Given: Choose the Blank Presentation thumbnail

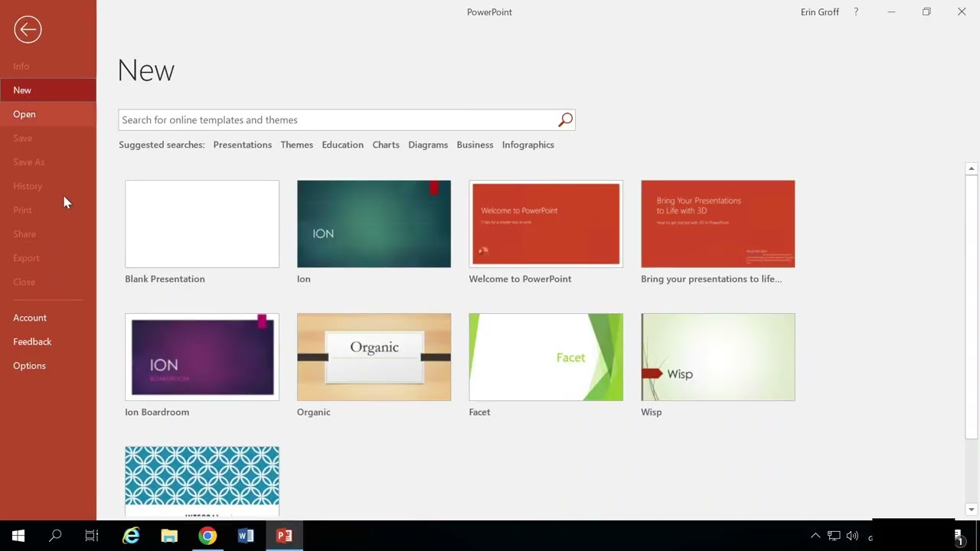Looking at the screenshot, I should (x=202, y=224).
